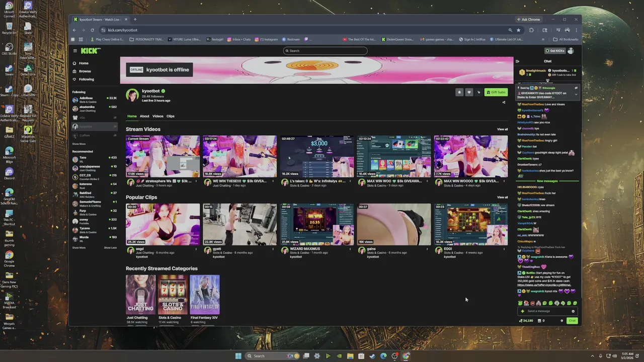This screenshot has width=644, height=362.
Task: Open the Kick hamburger sidebar menu
Action: point(75,51)
